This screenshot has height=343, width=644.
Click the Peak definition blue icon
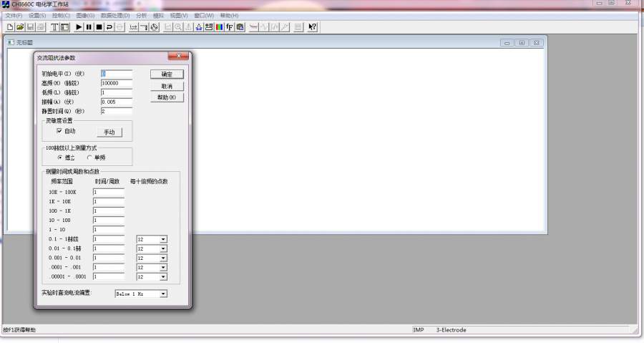pos(199,27)
